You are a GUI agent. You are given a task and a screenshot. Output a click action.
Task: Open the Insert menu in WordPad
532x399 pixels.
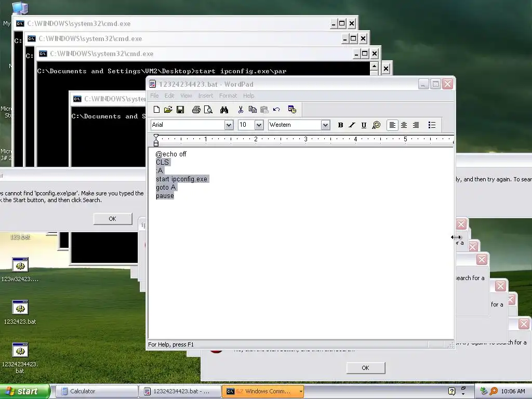(206, 96)
